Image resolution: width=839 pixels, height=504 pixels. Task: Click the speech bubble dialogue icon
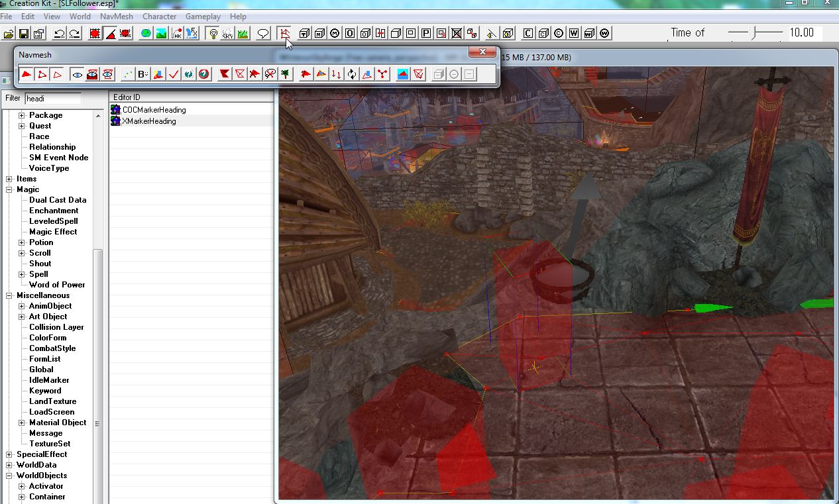263,33
